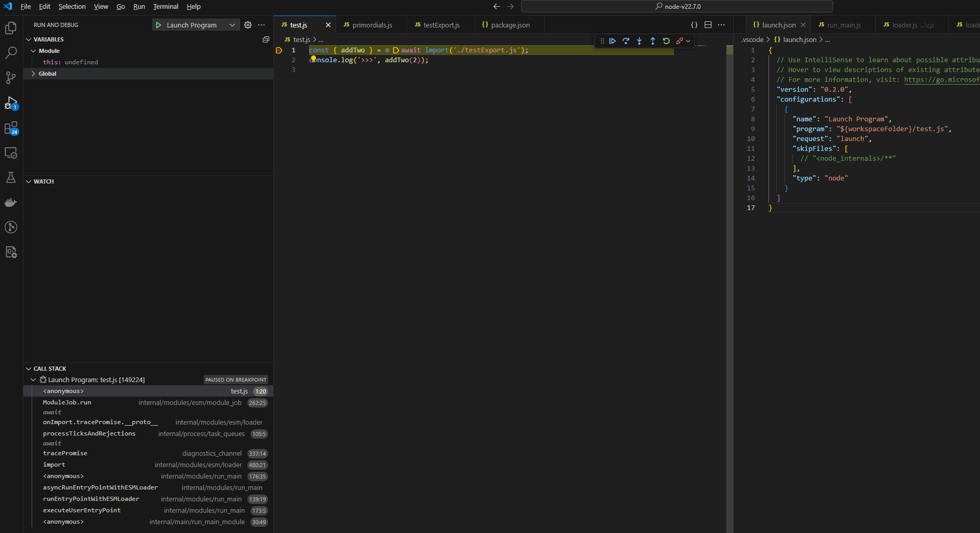Open the Terminal menu
The height and width of the screenshot is (533, 980).
tap(166, 7)
